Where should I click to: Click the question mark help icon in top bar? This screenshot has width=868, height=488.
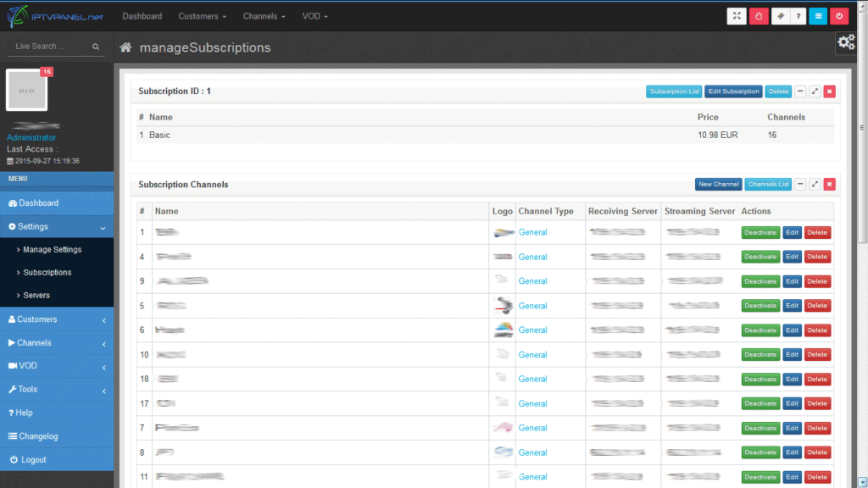(x=798, y=16)
